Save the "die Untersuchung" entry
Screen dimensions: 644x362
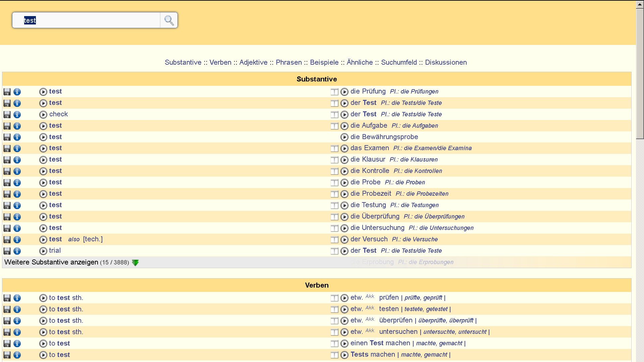[7, 228]
